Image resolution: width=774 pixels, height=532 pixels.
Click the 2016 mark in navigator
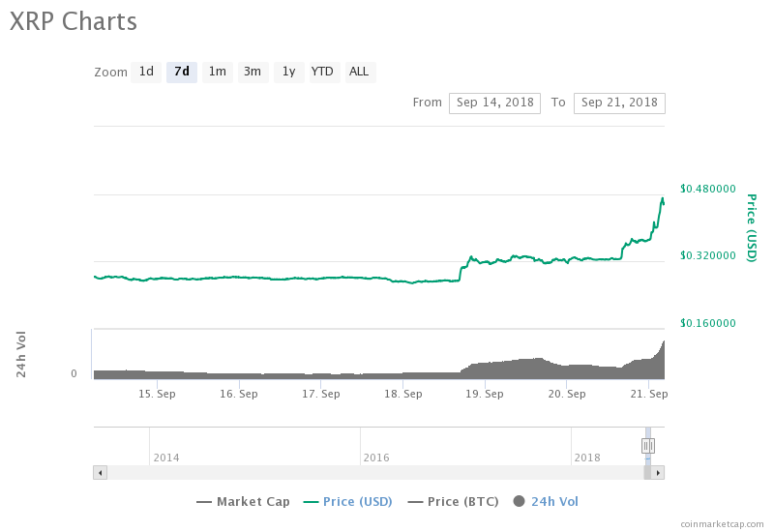click(376, 458)
